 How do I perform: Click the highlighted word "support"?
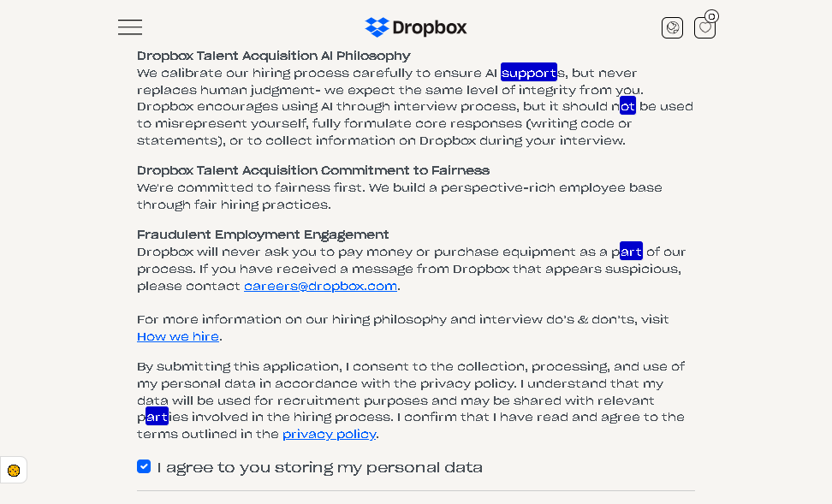[528, 73]
